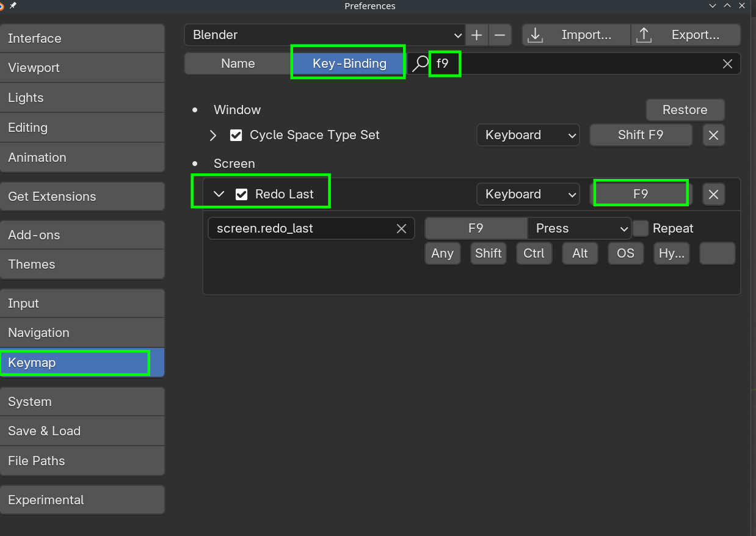Open Keyboard type dropdown for Cycle Space Type Set

528,135
